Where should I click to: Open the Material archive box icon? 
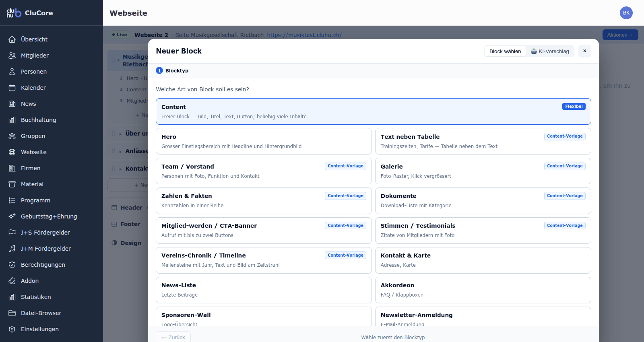12,184
